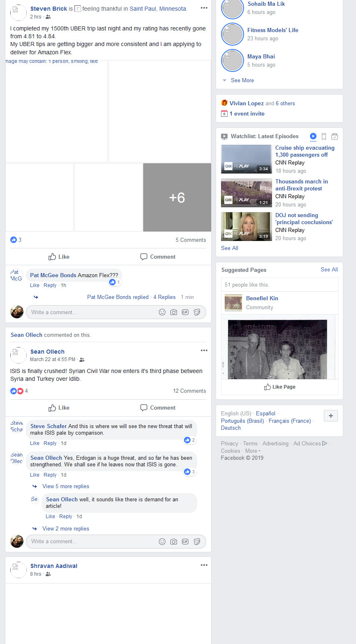Image resolution: width=356 pixels, height=644 pixels.
Task: Show the 3 like reactions on Steven Brick's post
Action: 16,240
